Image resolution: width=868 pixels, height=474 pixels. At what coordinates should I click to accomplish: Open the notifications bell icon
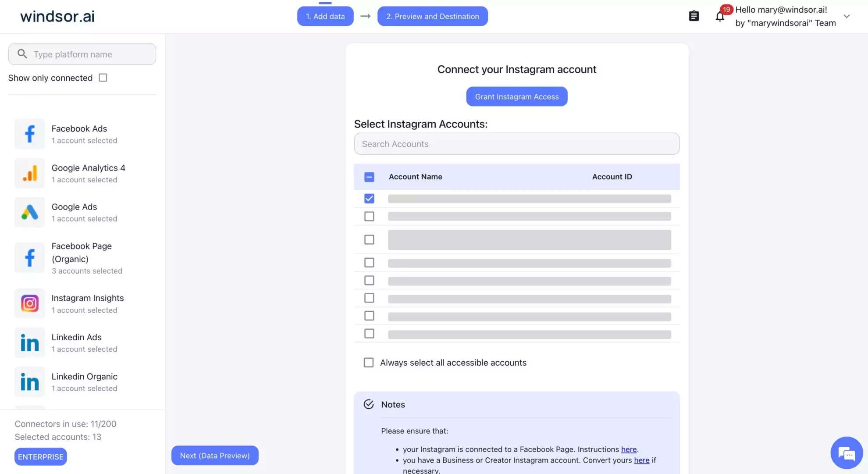(719, 16)
